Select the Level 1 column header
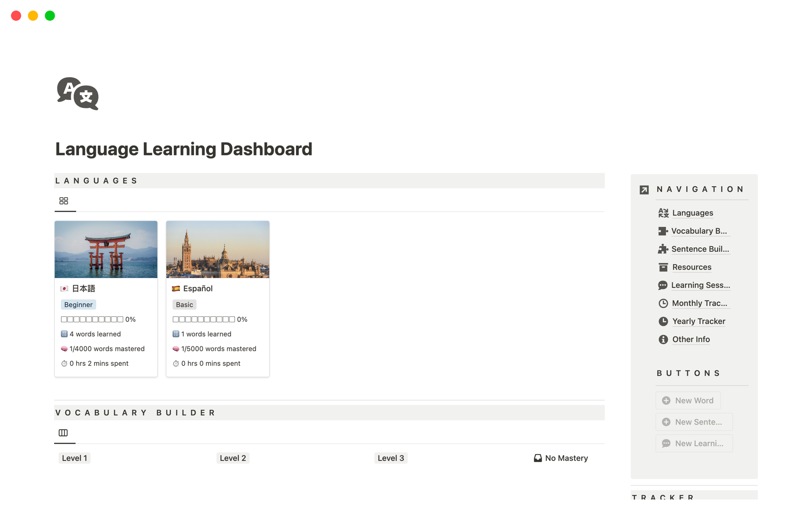 (74, 458)
